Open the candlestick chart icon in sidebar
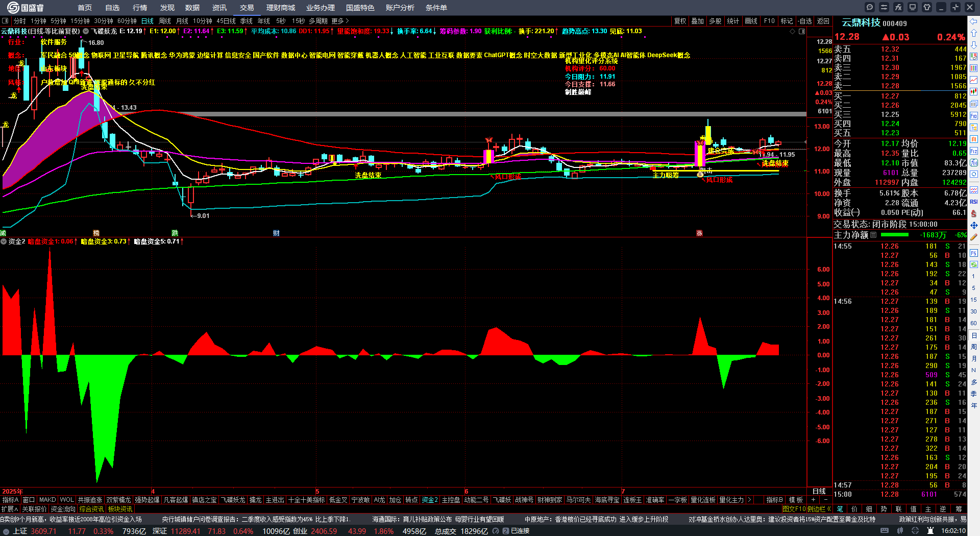Image resolution: width=980 pixels, height=536 pixels. (974, 91)
